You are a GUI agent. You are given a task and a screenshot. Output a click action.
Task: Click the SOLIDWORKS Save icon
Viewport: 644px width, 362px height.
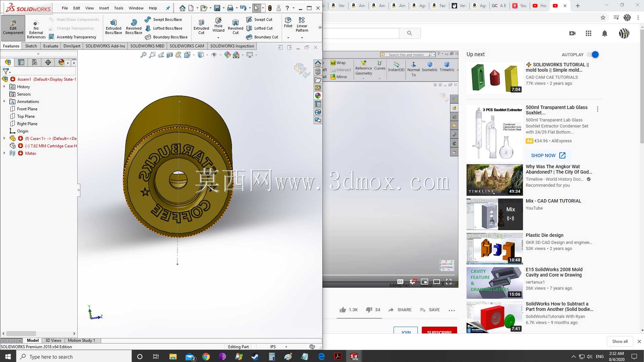click(217, 8)
